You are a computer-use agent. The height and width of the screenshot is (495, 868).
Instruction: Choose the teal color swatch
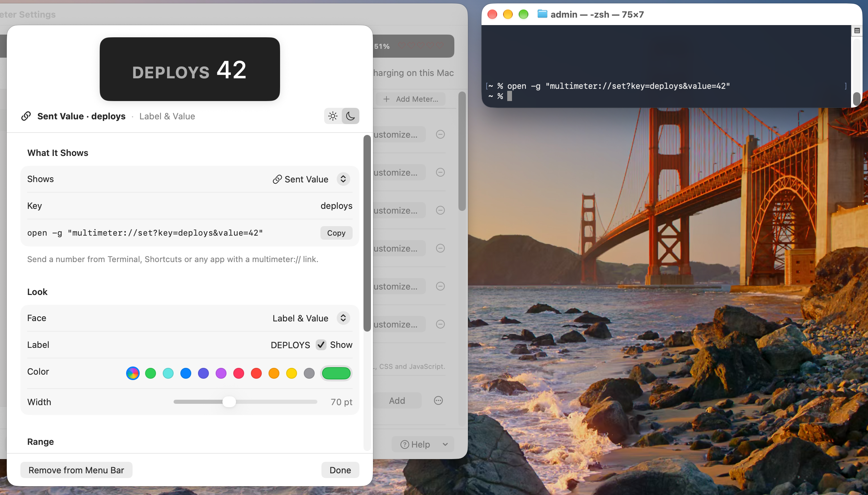(x=168, y=373)
